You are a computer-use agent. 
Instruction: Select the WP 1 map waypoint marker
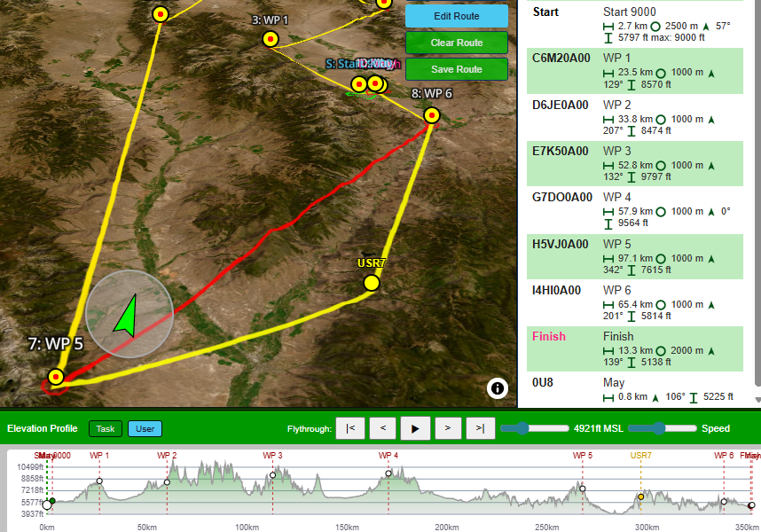[x=271, y=39]
